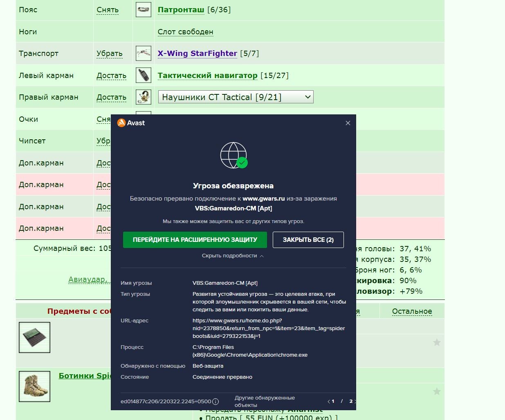Click the Слот свободен link for Ноги
The width and height of the screenshot is (505, 420).
[185, 32]
